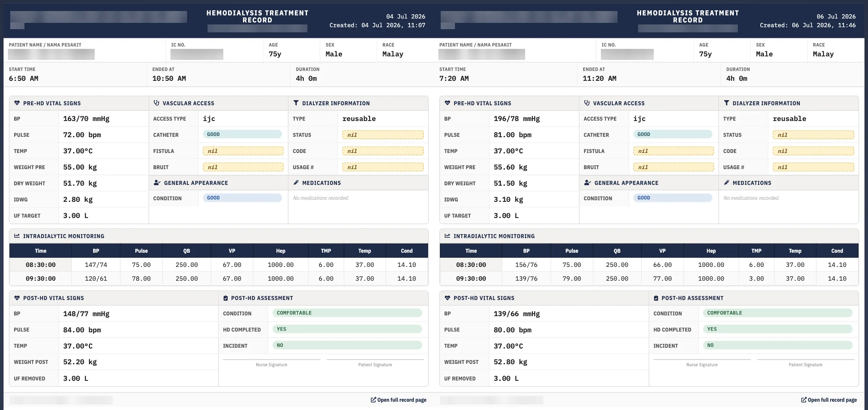Click Hep column header in 04 Jul table
Image resolution: width=868 pixels, height=410 pixels.
(x=281, y=251)
